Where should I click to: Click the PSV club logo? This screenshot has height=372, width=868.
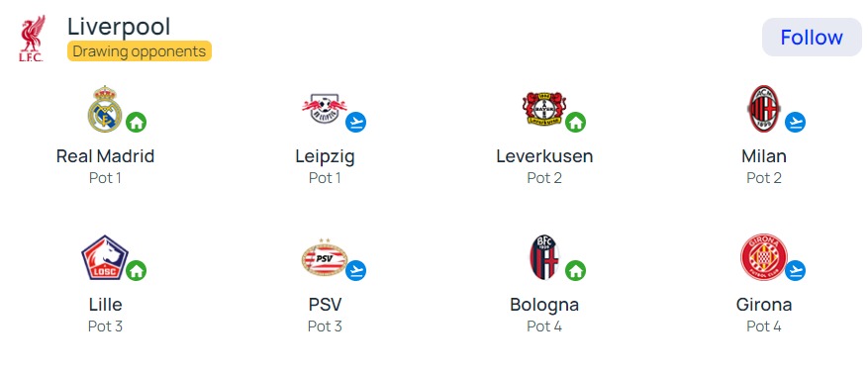point(325,257)
